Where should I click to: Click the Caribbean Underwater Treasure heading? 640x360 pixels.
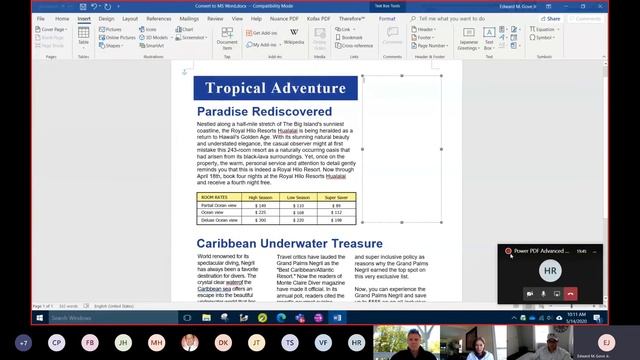click(289, 243)
